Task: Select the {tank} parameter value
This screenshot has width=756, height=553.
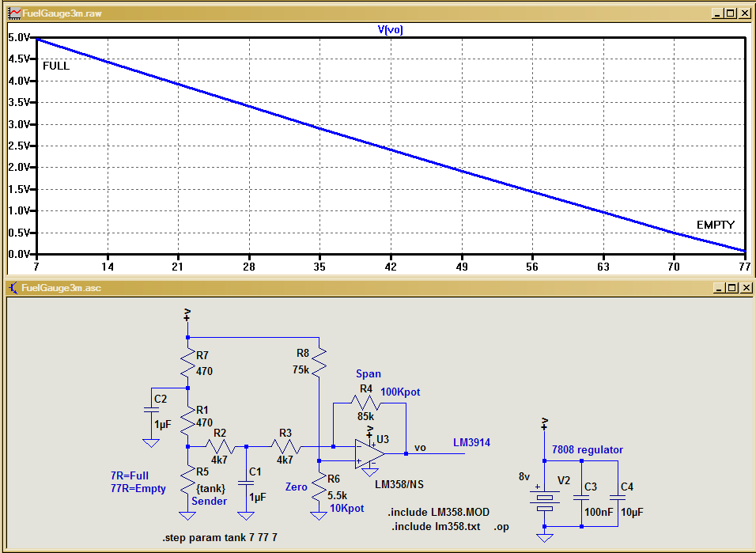Action: [x=210, y=488]
